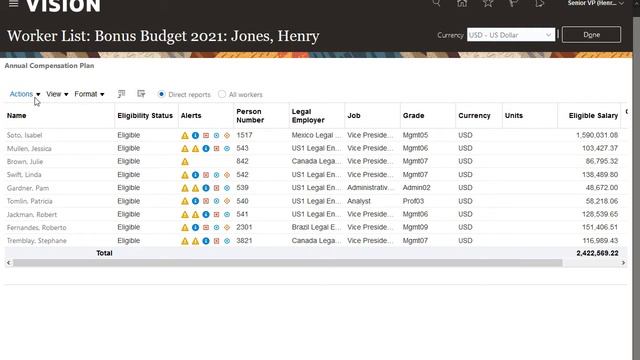Open worker Mullen, Jessica
This screenshot has width=640, height=360.
click(x=29, y=149)
